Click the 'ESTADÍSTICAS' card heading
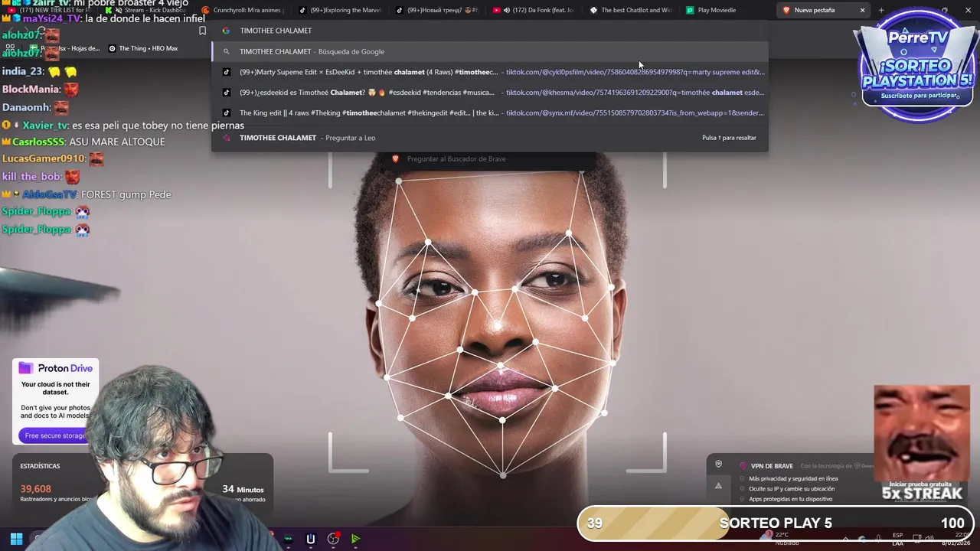Screen dimensions: 980x551 40,465
